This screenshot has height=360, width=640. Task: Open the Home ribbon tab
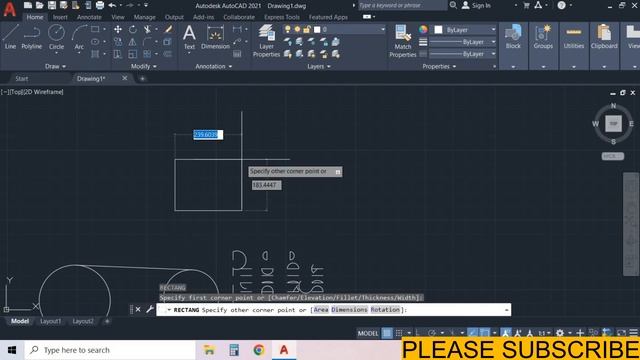click(x=35, y=17)
